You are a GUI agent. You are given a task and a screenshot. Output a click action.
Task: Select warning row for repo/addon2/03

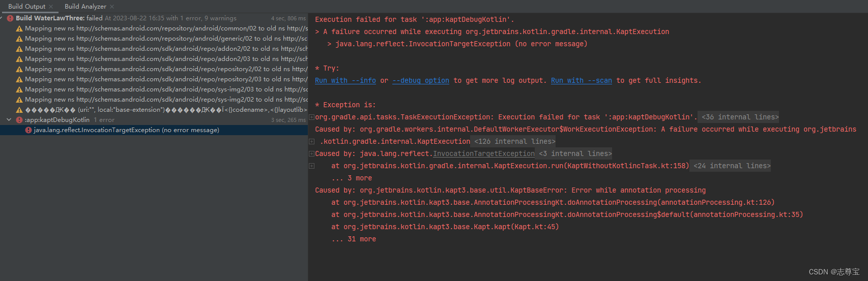point(154,59)
